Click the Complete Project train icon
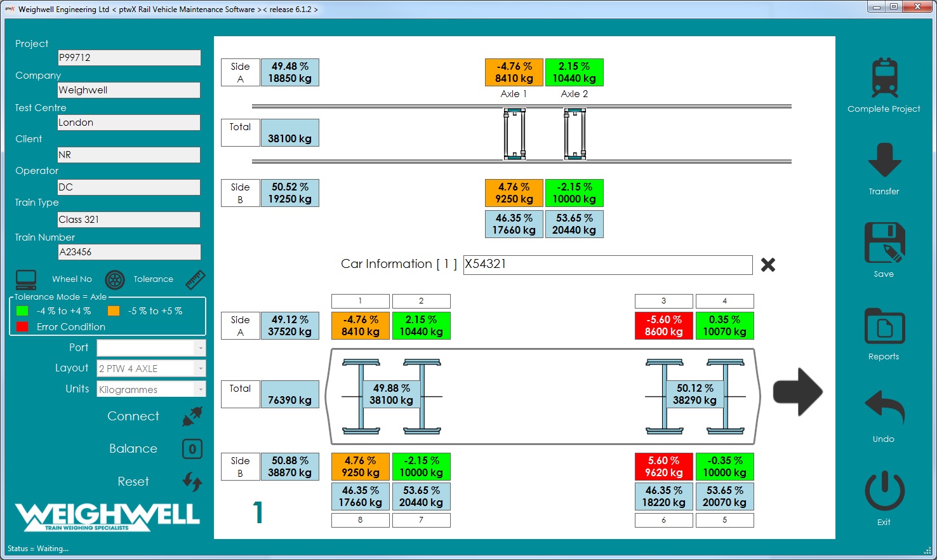 coord(884,77)
